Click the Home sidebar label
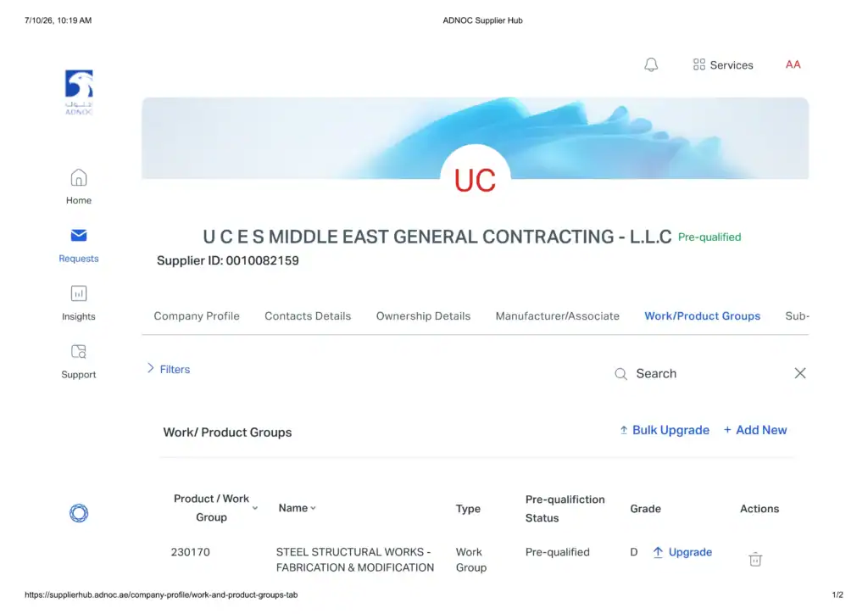868x614 pixels. point(79,200)
